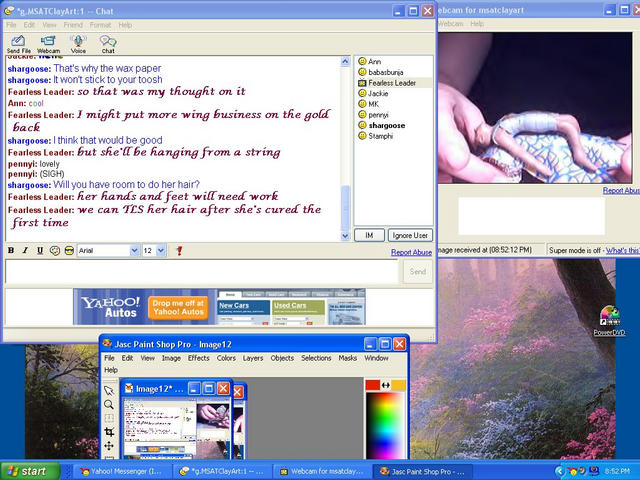This screenshot has width=640, height=480.
Task: Select the Mover tool in Paint Shop Pro
Action: pos(109,446)
